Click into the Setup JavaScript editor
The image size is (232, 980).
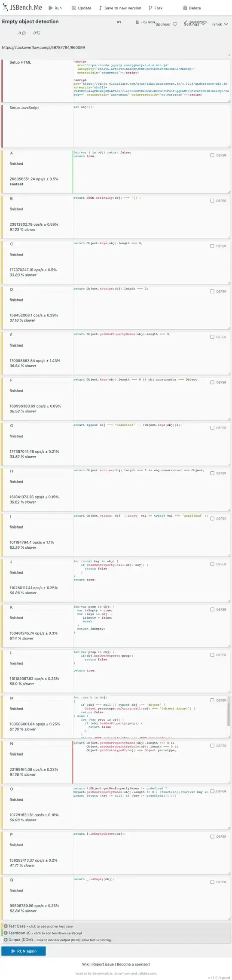pos(151,126)
